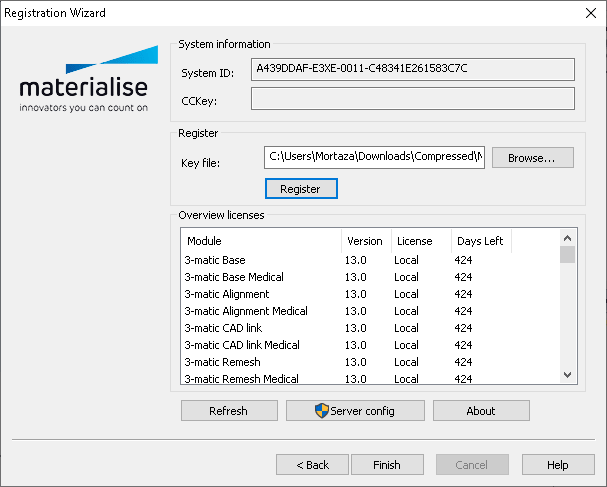Click the Materialise logo

coord(88,79)
